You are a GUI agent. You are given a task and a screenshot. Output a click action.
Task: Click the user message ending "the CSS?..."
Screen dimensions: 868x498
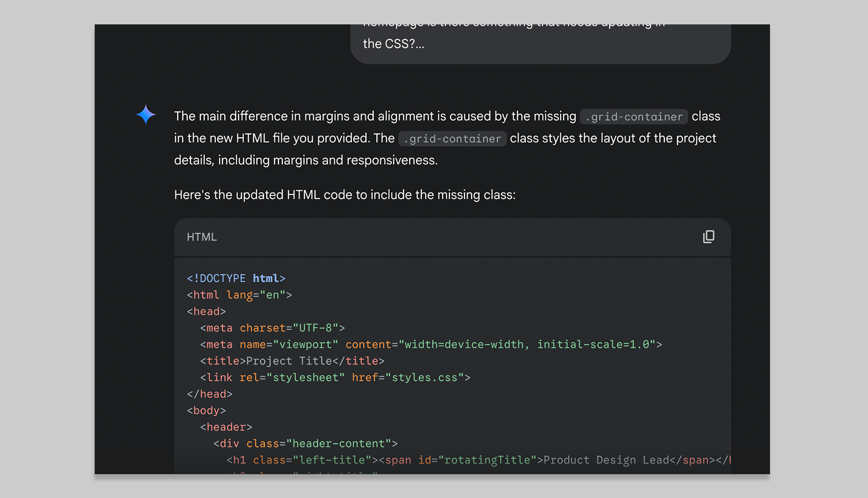393,44
